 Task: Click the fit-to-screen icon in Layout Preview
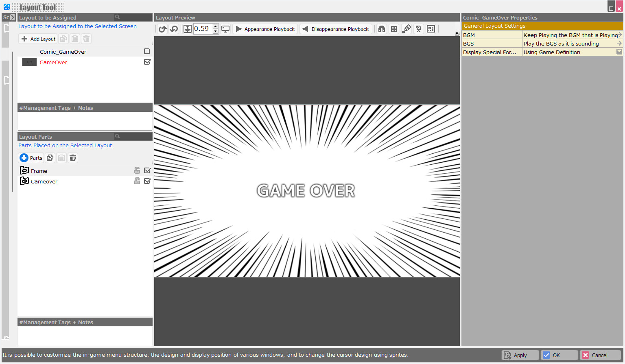click(187, 28)
